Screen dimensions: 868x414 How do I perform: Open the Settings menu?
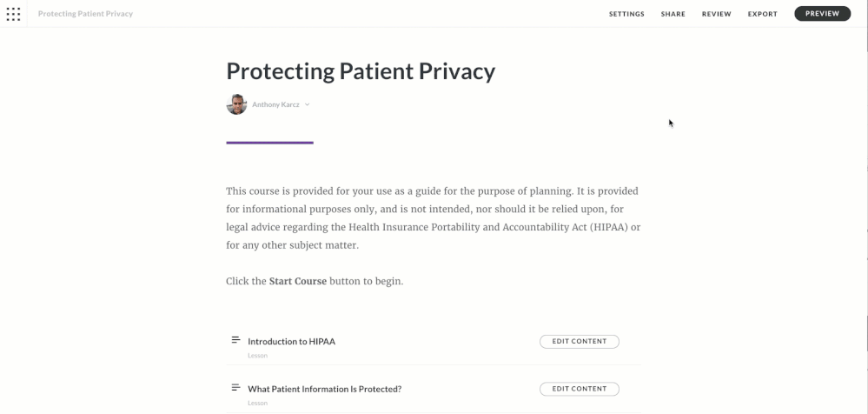(626, 14)
